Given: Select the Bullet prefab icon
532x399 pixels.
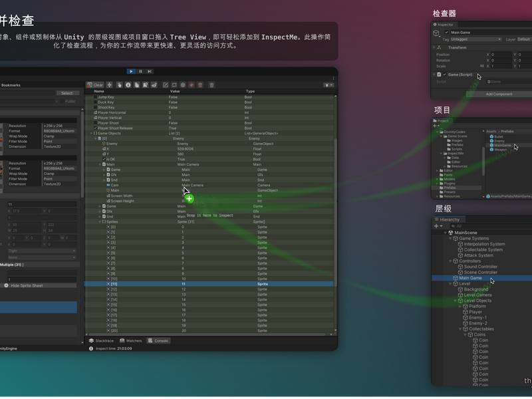Looking at the screenshot, I should pos(491,137).
